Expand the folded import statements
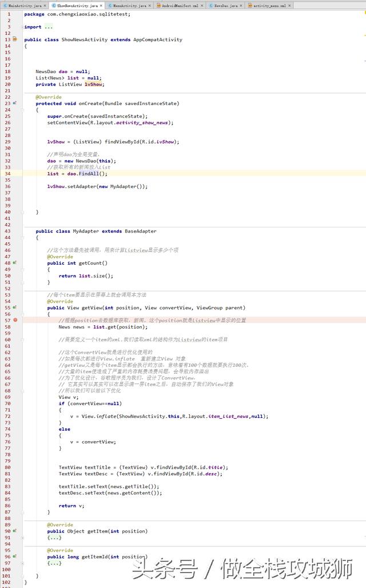The image size is (366, 588). click(x=49, y=27)
